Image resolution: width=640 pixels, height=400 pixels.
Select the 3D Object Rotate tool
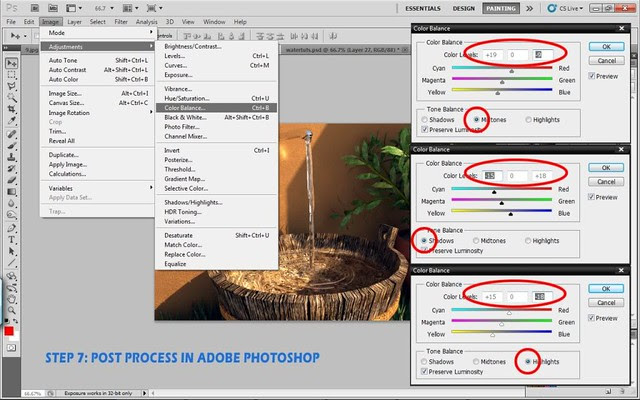[11, 276]
